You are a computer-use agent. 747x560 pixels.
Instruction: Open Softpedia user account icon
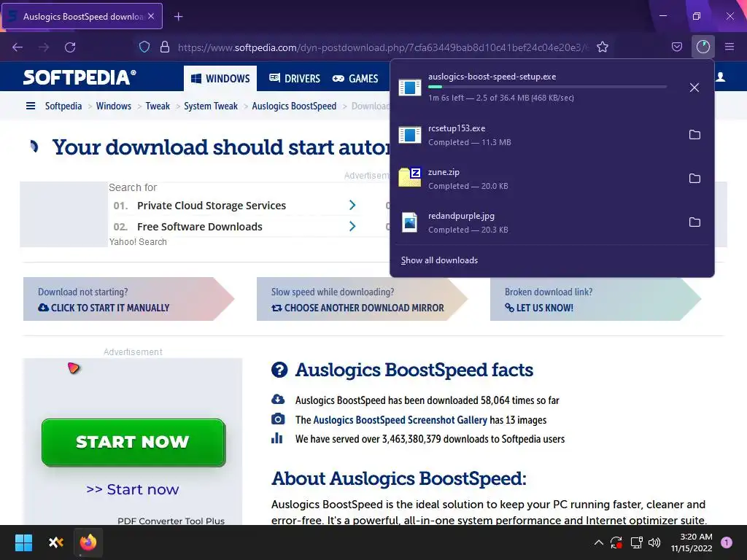pos(720,77)
